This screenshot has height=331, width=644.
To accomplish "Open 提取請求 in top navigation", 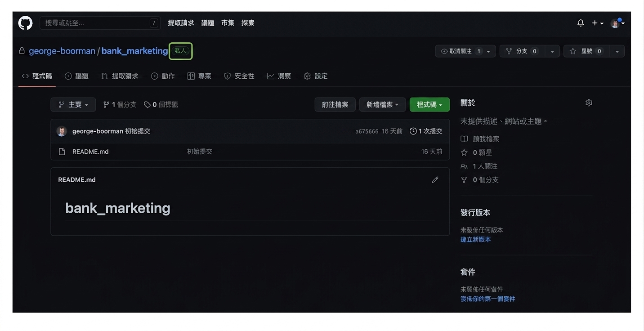I will [181, 23].
